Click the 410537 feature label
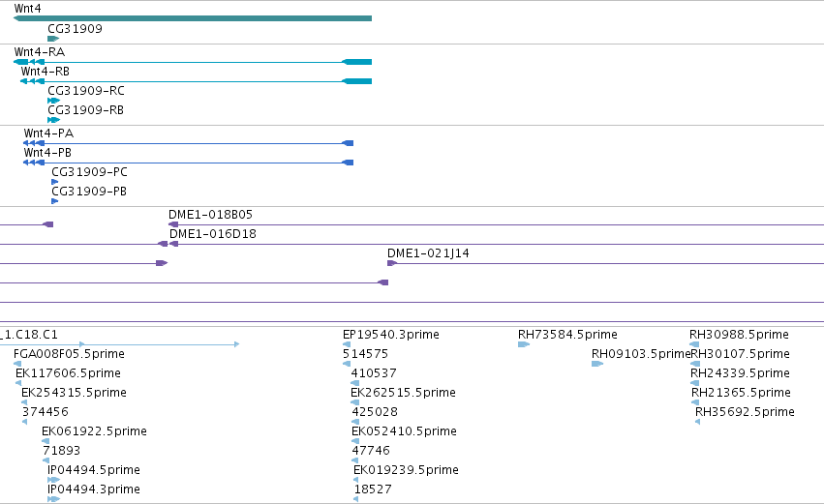 pos(374,373)
